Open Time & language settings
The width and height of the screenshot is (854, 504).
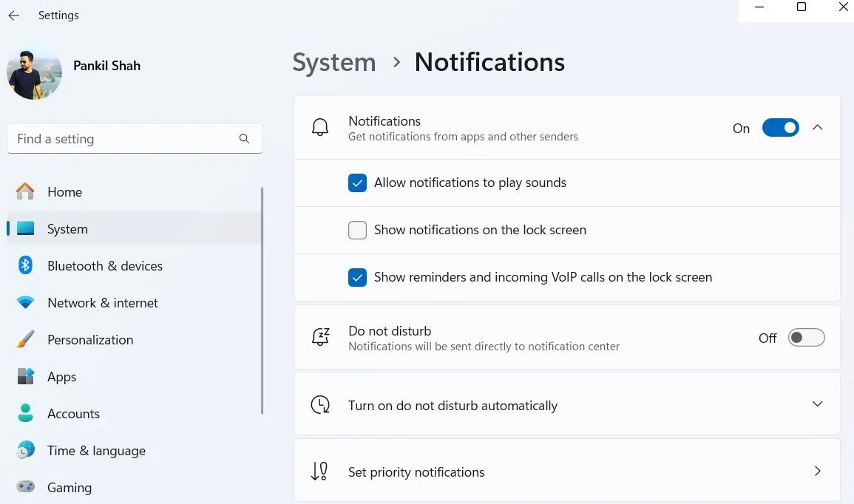[x=134, y=451]
